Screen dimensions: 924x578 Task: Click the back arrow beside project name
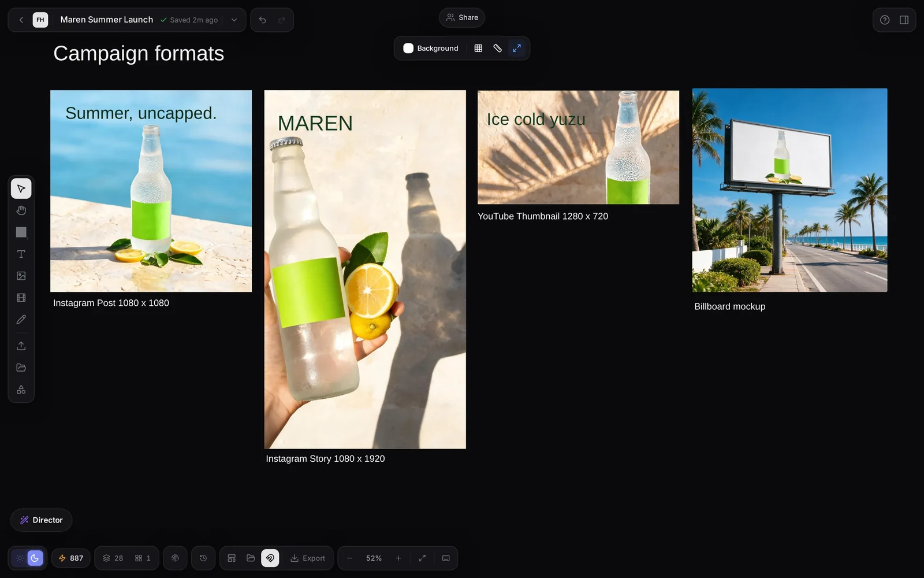tap(21, 20)
